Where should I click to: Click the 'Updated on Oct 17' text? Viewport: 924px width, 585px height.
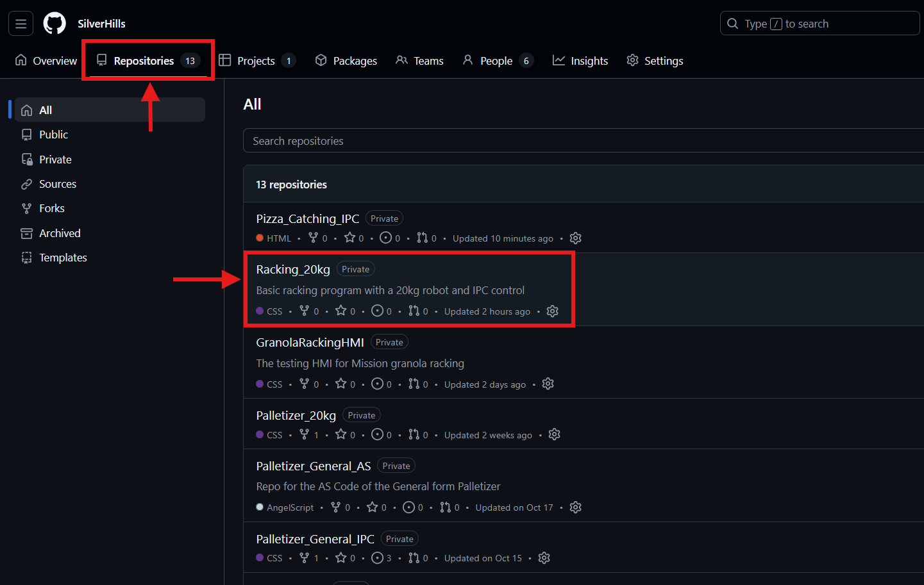tap(514, 507)
